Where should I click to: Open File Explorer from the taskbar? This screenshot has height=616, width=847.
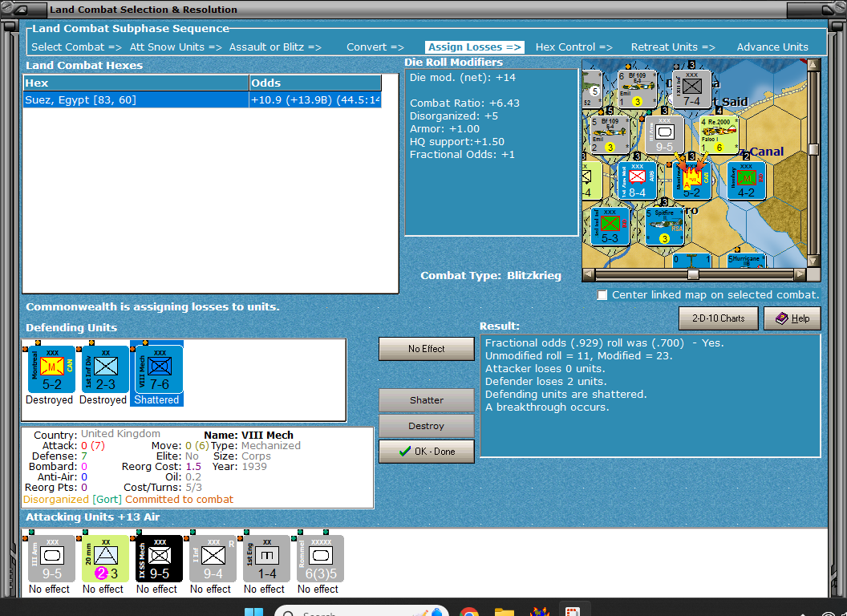pos(504,610)
